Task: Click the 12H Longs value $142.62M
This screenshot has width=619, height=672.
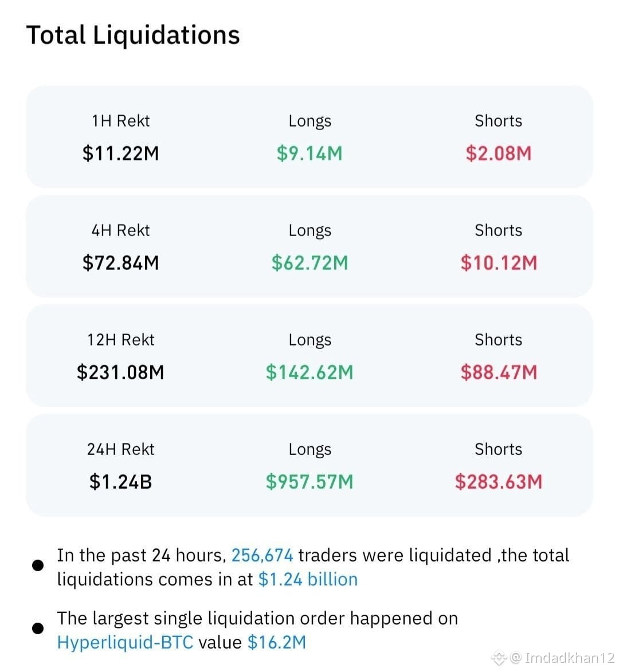Action: click(309, 372)
